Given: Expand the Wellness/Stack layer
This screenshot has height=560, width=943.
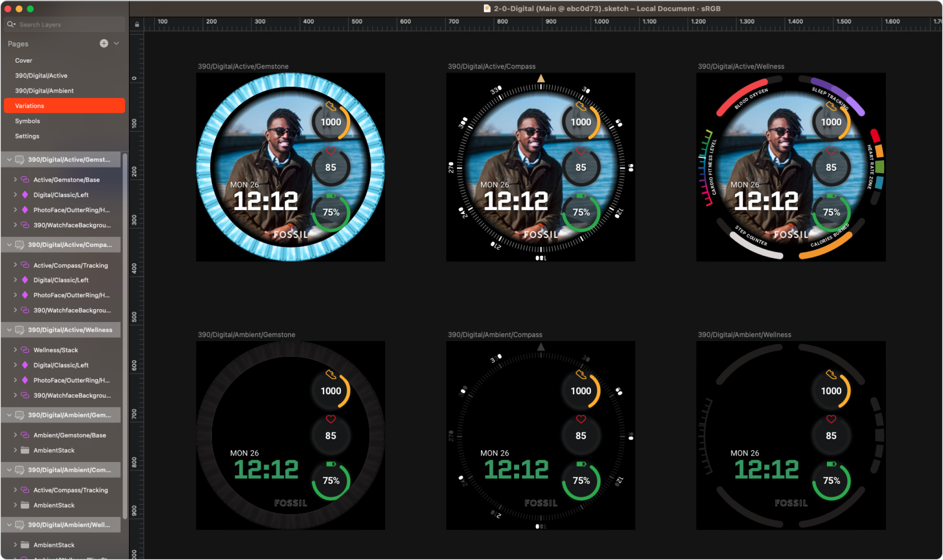Looking at the screenshot, I should (x=15, y=350).
